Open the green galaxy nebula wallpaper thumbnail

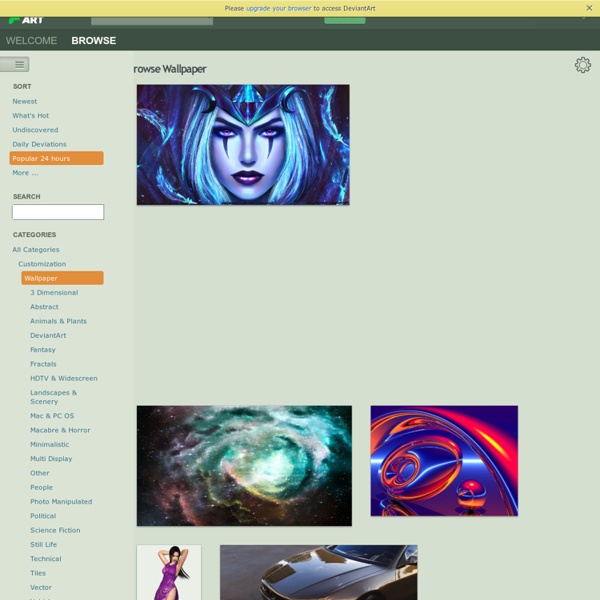click(x=244, y=466)
